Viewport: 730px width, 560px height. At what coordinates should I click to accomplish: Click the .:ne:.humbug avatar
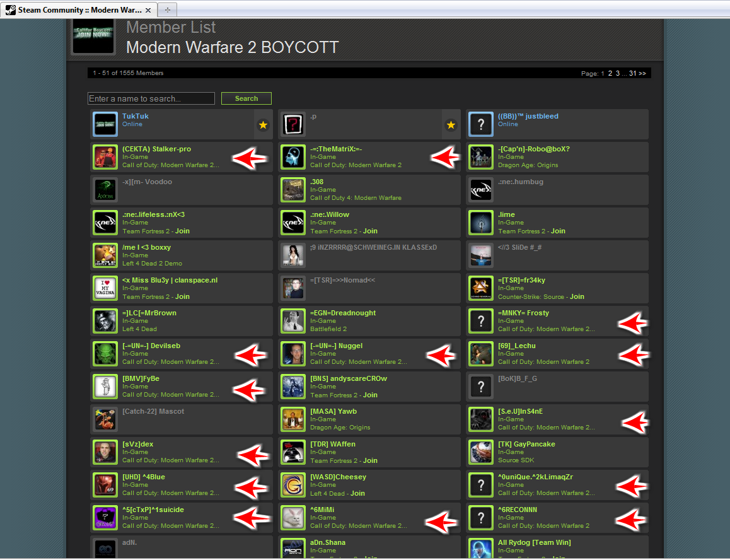[x=480, y=189]
